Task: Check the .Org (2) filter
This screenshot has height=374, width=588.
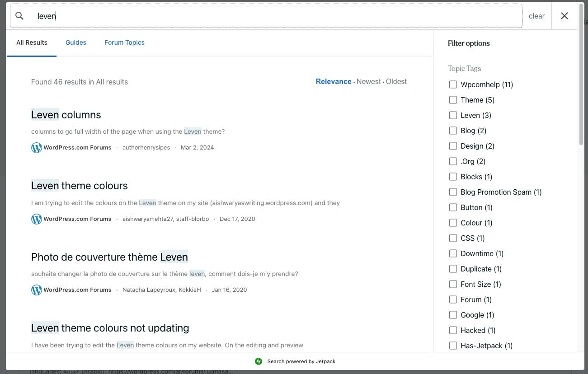Action: [x=453, y=161]
